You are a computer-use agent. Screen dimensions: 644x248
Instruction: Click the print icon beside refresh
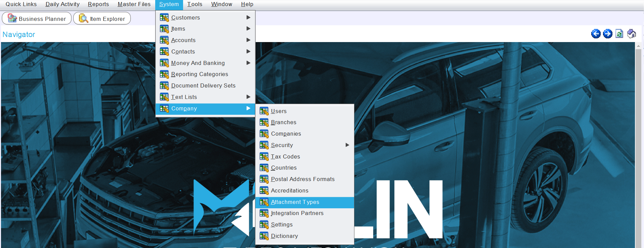[x=631, y=34]
